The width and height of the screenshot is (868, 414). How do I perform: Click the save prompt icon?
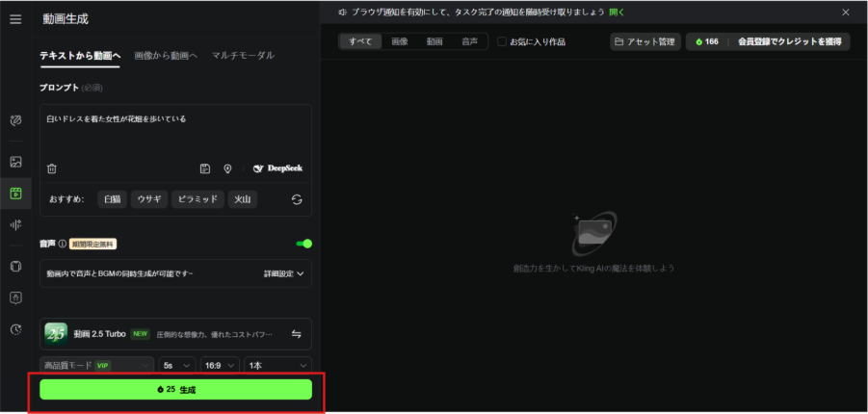click(x=205, y=168)
